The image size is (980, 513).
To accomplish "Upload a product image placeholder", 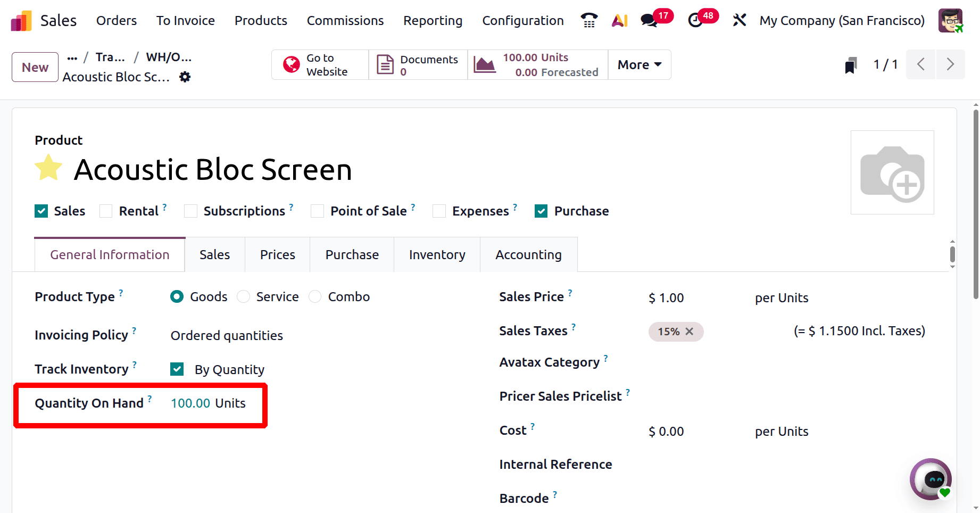I will 892,172.
